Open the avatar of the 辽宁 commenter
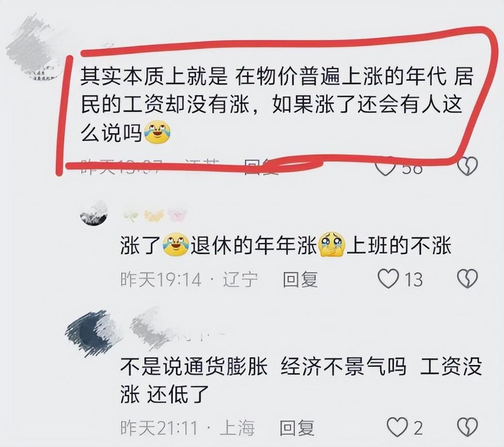 pyautogui.click(x=94, y=214)
